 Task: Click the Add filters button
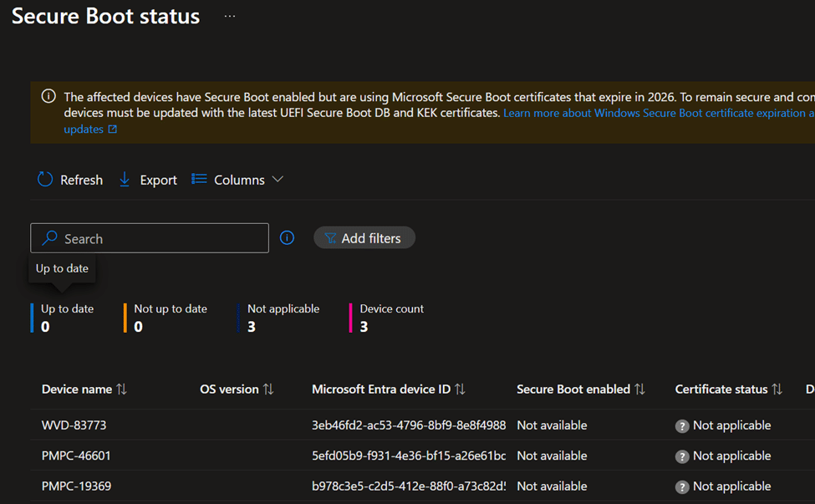click(364, 238)
